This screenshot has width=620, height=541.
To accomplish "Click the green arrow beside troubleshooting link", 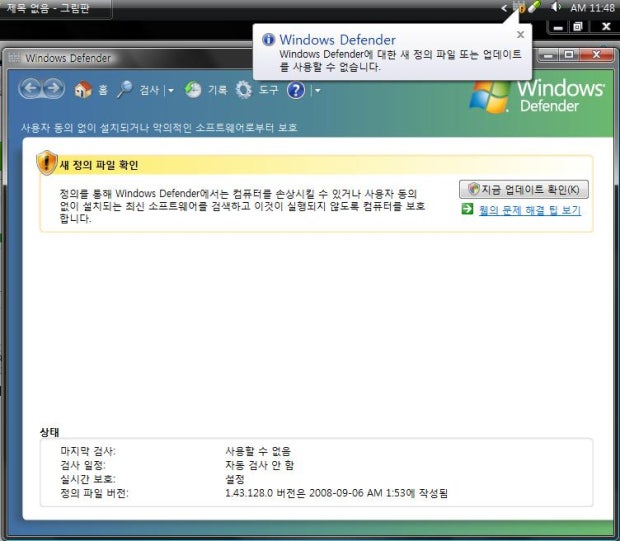I will click(x=467, y=209).
